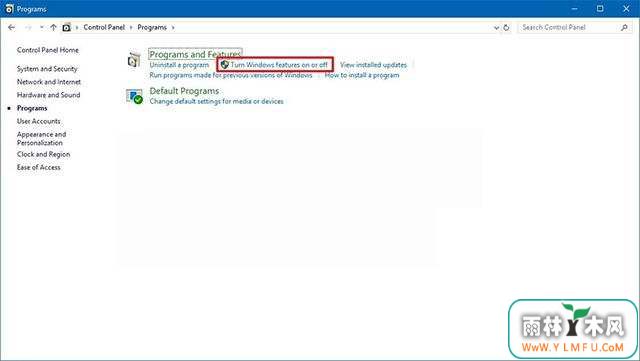Open User Accounts category
Image resolution: width=640 pixels, height=361 pixels.
point(38,121)
